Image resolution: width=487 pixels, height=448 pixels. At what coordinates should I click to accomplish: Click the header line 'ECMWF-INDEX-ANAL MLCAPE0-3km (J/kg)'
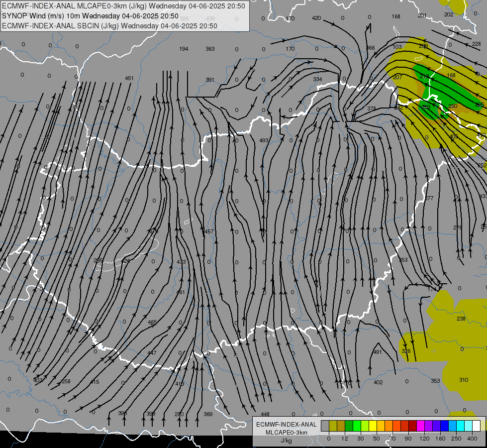coord(123,6)
